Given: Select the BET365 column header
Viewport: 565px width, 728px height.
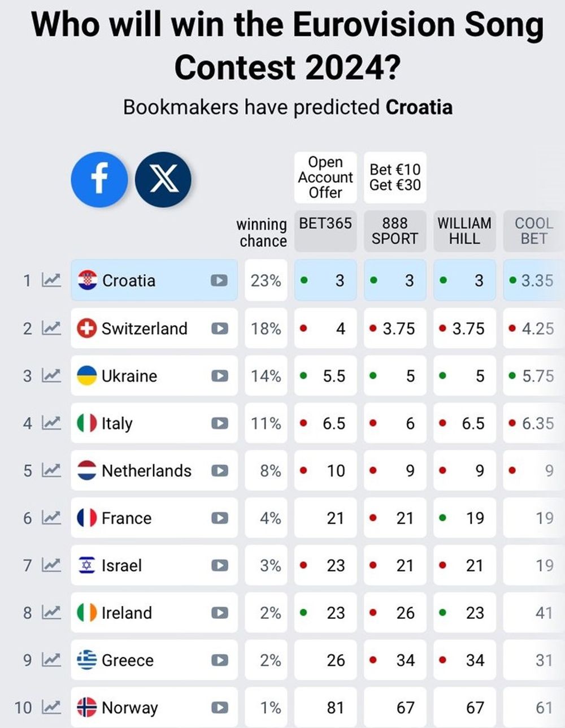Looking at the screenshot, I should 325,231.
